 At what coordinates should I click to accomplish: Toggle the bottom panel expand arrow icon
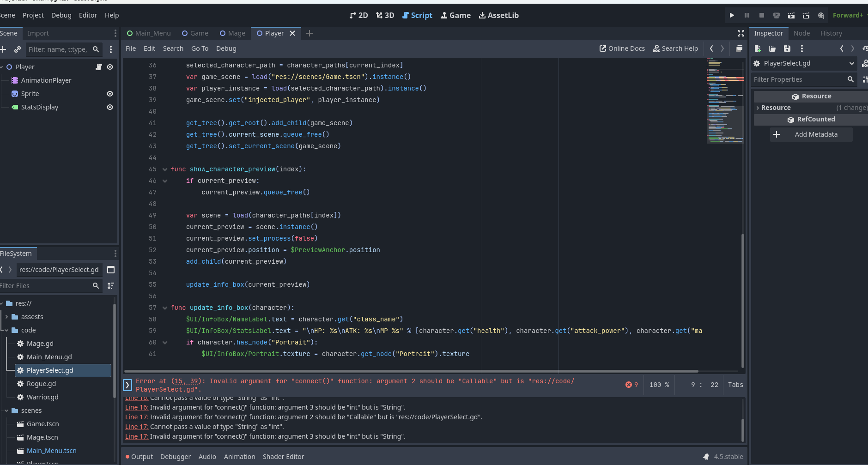pos(128,385)
